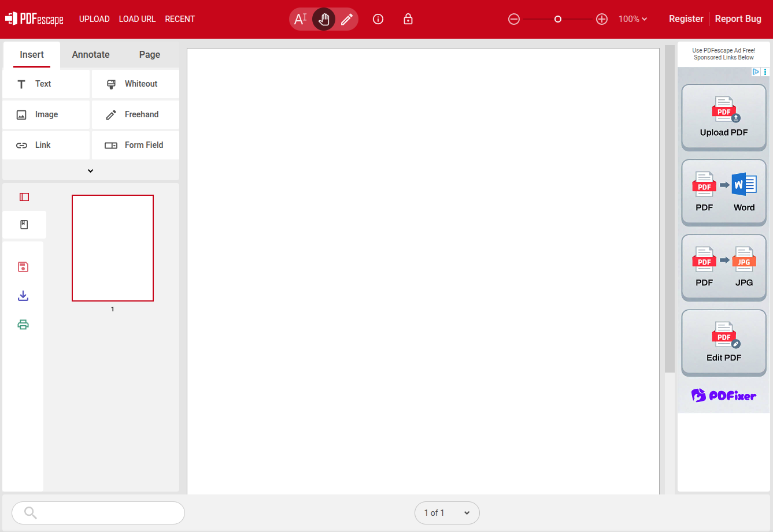Download the PDF using download icon
Image resolution: width=773 pixels, height=532 pixels.
click(23, 296)
